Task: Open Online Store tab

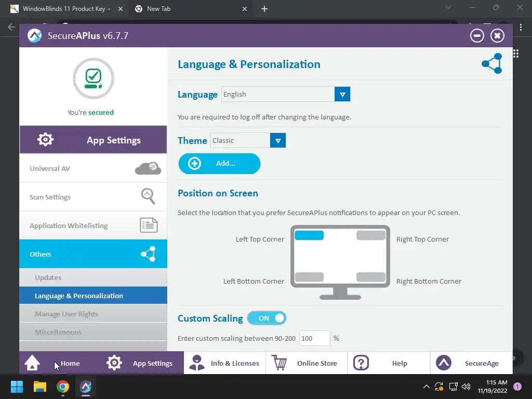Action: [307, 363]
